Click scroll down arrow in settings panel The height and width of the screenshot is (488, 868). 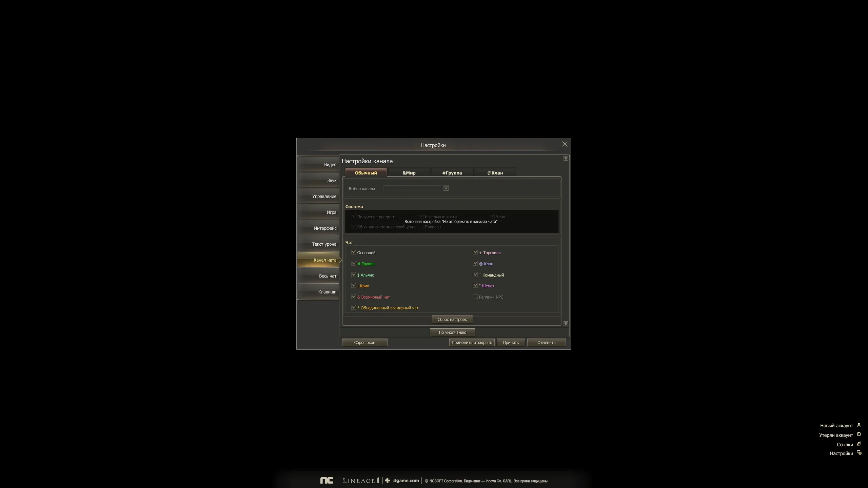click(566, 324)
